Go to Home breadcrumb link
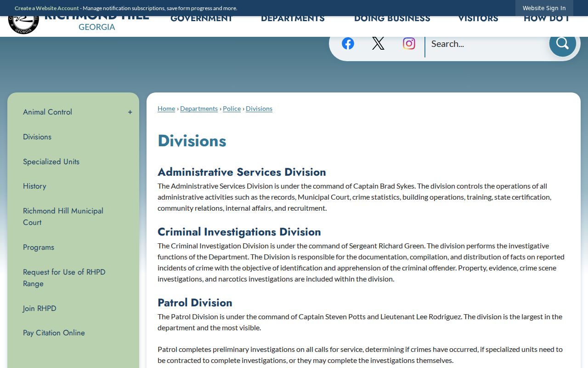The height and width of the screenshot is (368, 588). pos(166,109)
